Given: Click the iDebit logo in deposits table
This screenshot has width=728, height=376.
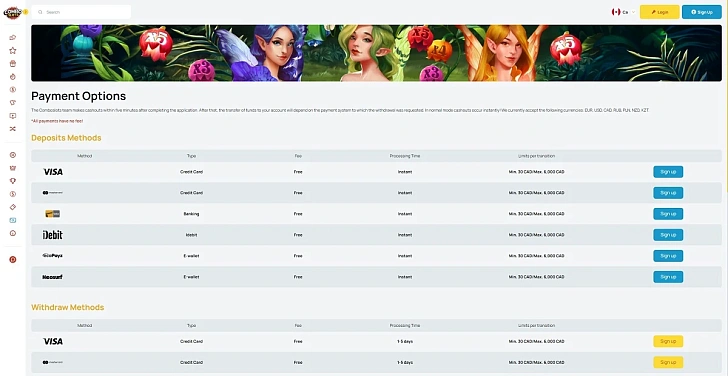Looking at the screenshot, I should (52, 235).
